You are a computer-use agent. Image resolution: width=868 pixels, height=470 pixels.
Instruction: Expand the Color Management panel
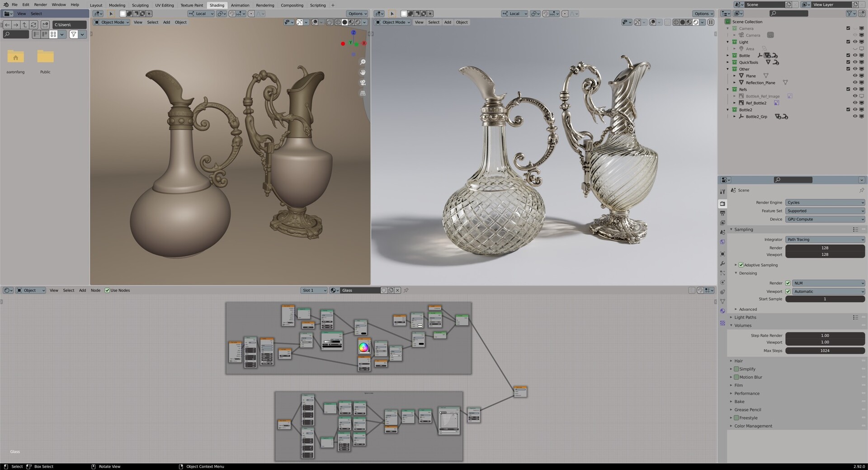point(753,426)
